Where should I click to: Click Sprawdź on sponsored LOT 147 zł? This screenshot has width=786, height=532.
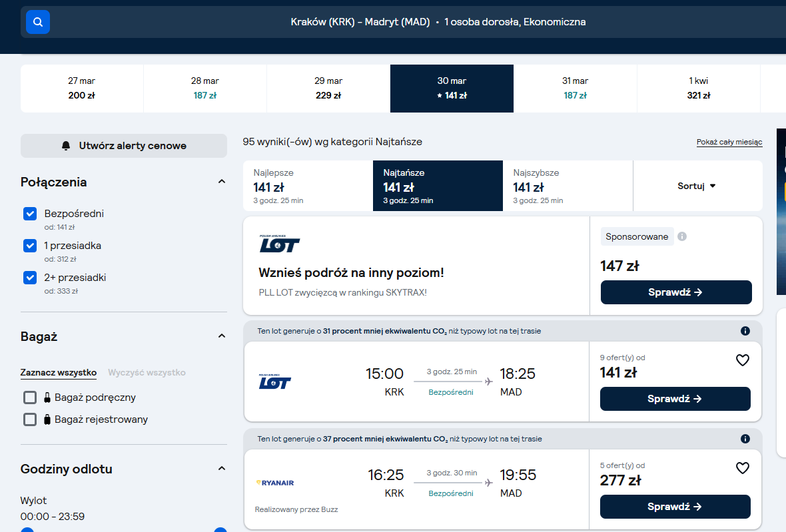click(675, 292)
